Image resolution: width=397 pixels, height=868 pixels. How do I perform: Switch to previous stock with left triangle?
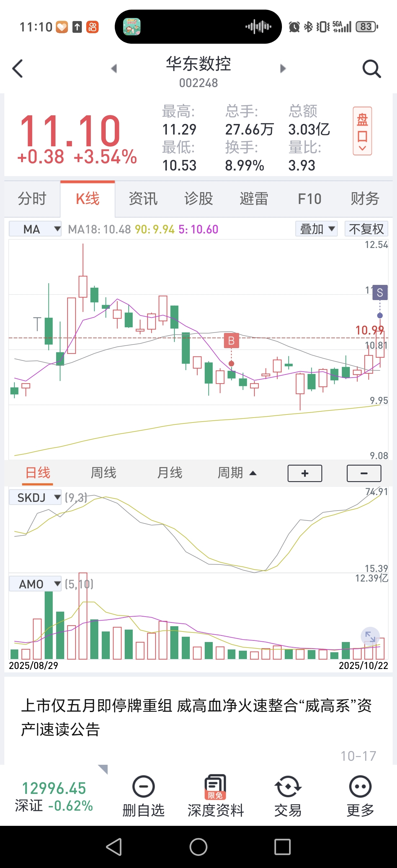point(114,69)
